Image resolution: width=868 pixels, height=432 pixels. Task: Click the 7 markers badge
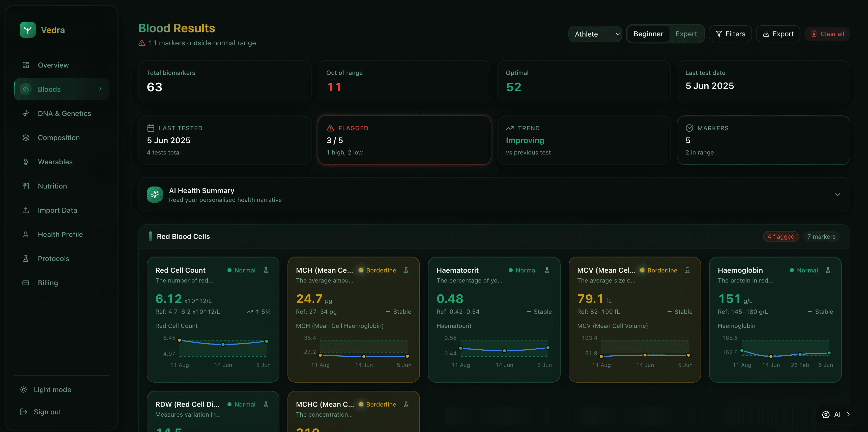(x=821, y=237)
